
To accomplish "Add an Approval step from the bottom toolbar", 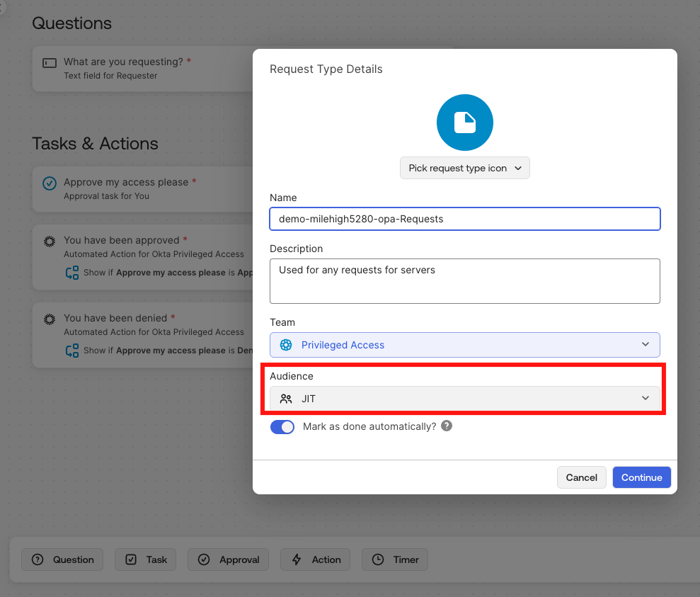I will click(x=229, y=559).
